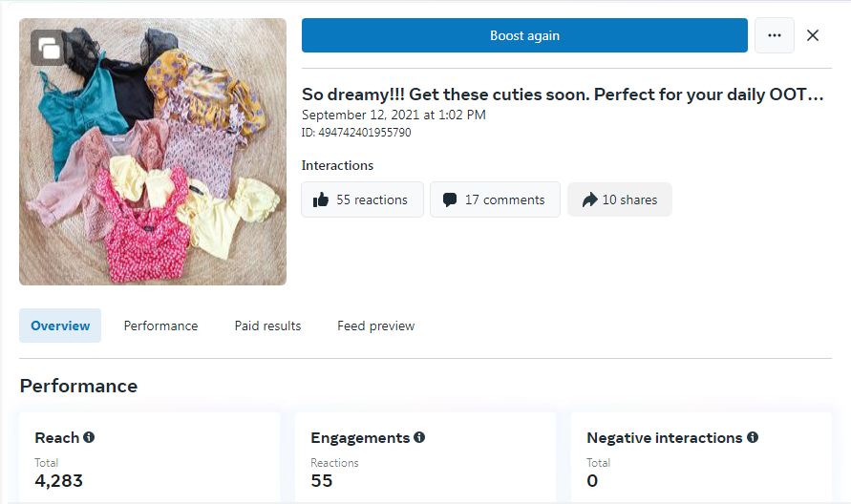Viewport: 851px width, 504px height.
Task: Go to the Feed preview tab
Action: click(x=375, y=325)
